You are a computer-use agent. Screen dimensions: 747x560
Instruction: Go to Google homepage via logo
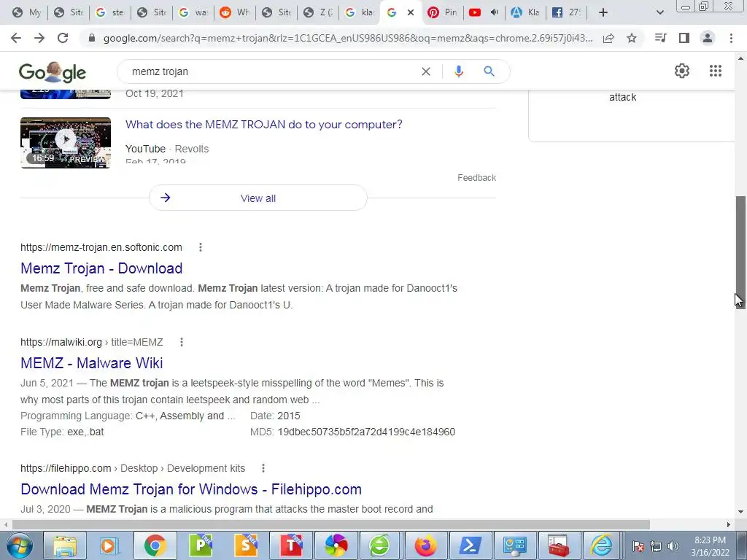click(x=53, y=72)
